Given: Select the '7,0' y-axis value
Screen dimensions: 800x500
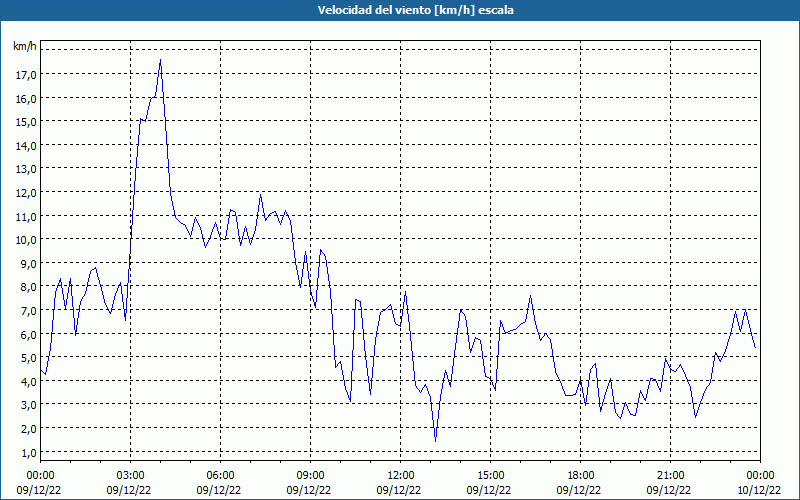Looking at the screenshot, I should [29, 311].
